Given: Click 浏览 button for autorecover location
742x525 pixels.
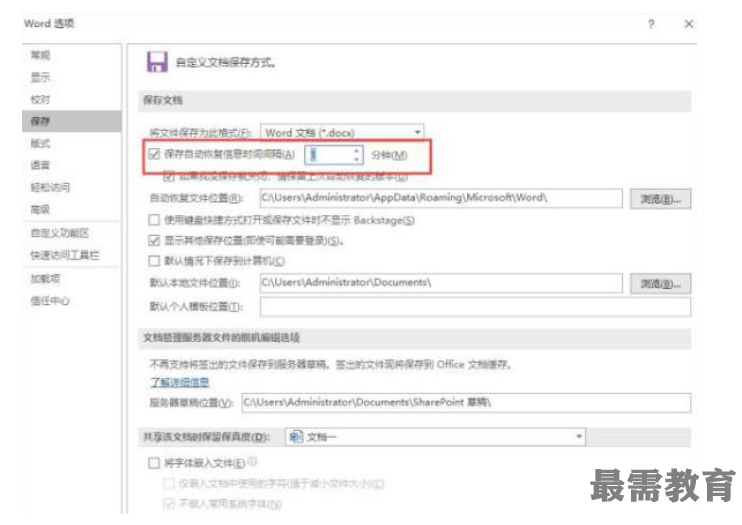Looking at the screenshot, I should coord(660,199).
